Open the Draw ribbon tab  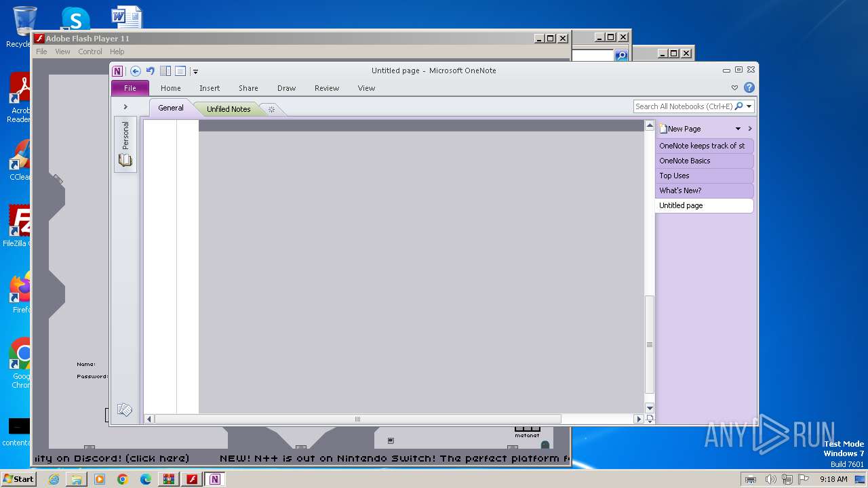point(287,88)
